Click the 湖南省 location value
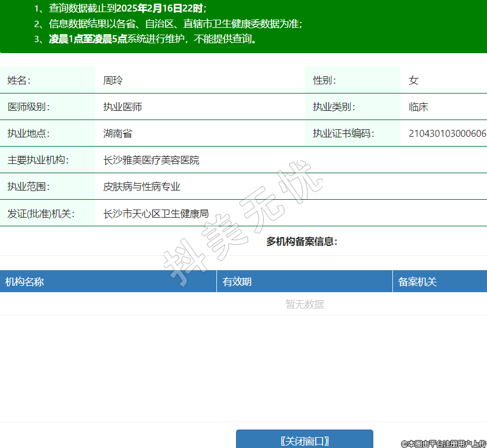The height and width of the screenshot is (448, 487). click(x=118, y=133)
